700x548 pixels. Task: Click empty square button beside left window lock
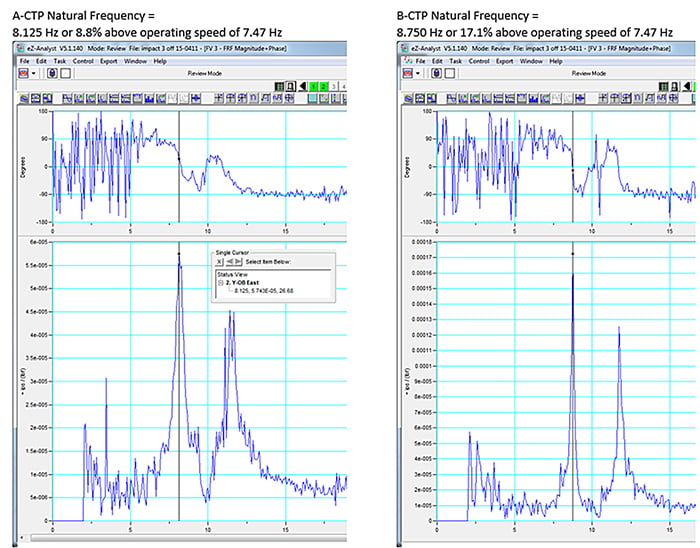(66, 73)
